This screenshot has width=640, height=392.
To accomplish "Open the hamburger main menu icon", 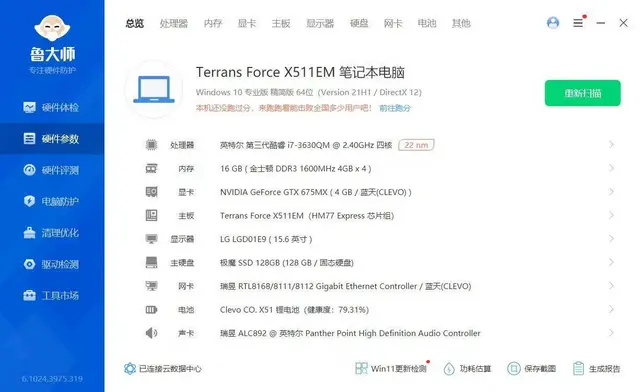I will point(578,23).
